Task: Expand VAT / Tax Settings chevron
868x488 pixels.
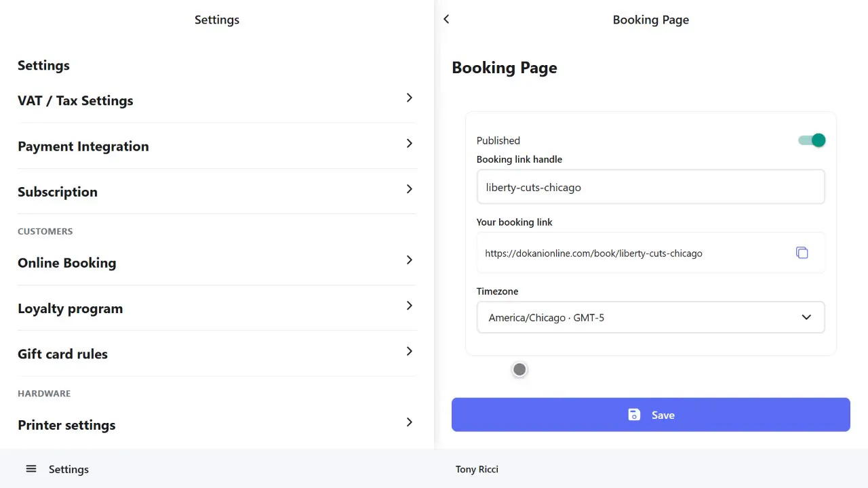Action: pos(409,98)
